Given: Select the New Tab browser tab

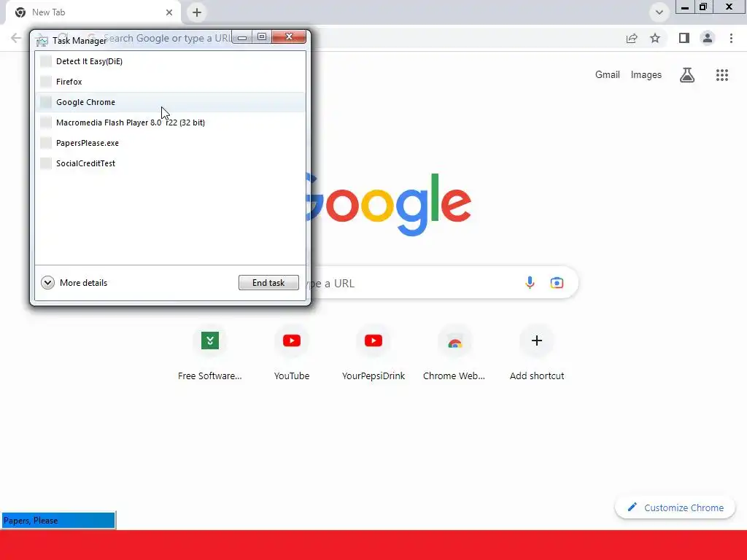Looking at the screenshot, I should point(93,12).
